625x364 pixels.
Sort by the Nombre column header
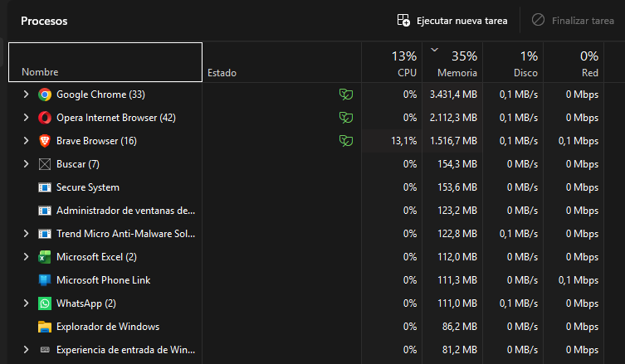[x=105, y=63]
